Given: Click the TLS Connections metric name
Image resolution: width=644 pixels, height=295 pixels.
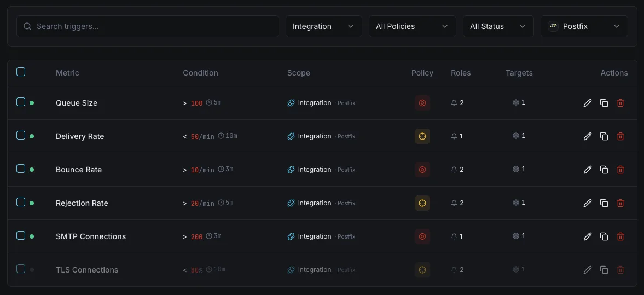Looking at the screenshot, I should pos(87,269).
